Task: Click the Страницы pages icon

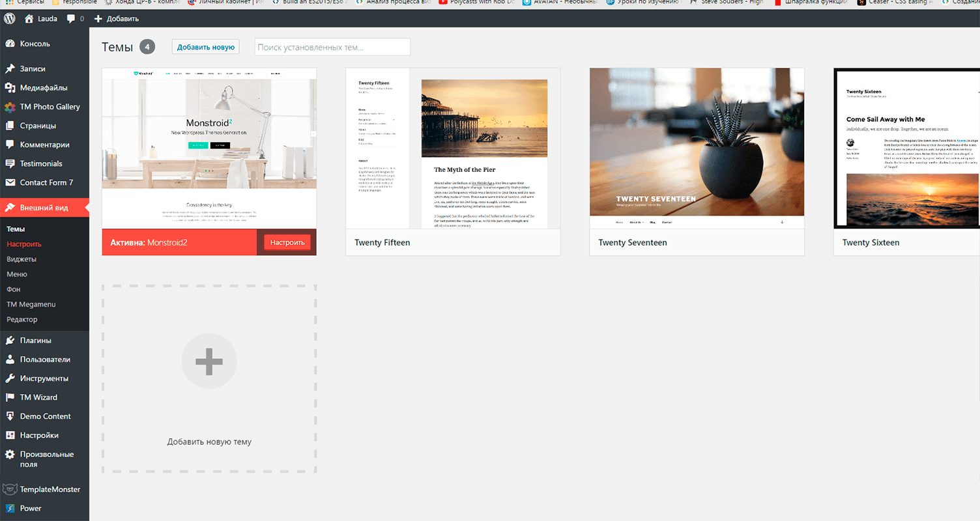Action: point(10,126)
